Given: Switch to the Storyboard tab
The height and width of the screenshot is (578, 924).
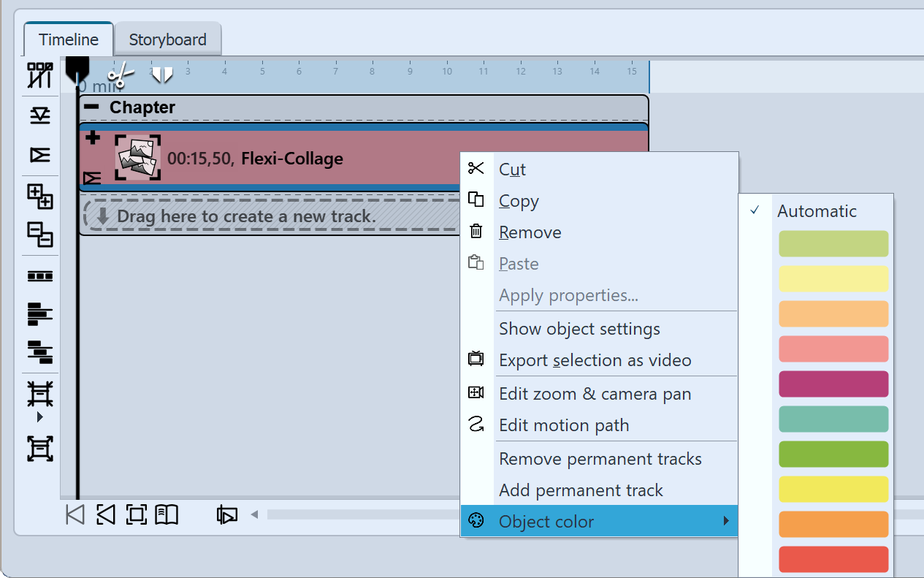Looking at the screenshot, I should pyautogui.click(x=168, y=40).
